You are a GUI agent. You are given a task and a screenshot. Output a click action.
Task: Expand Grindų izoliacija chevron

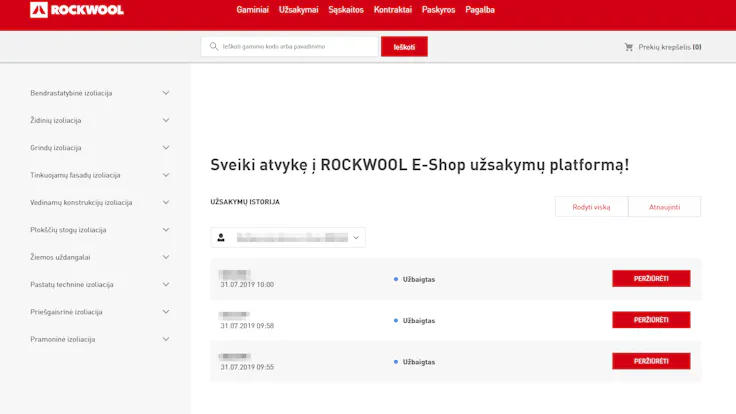pos(166,147)
